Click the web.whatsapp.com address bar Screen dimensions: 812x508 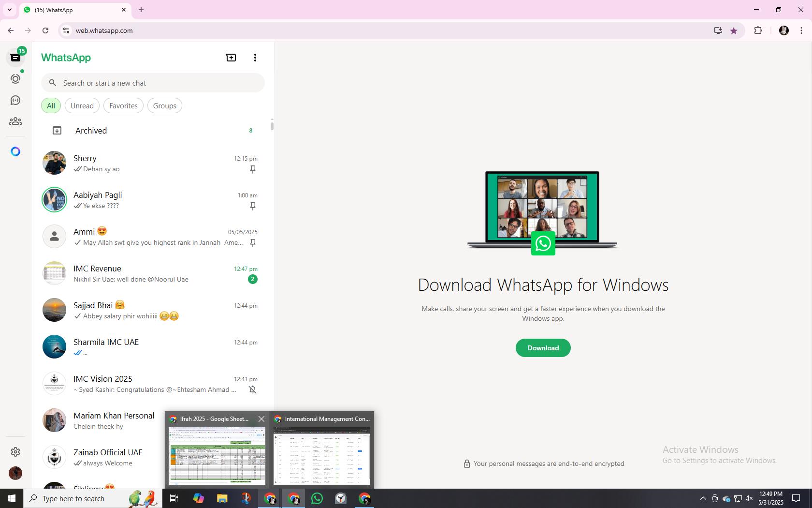[x=387, y=30]
